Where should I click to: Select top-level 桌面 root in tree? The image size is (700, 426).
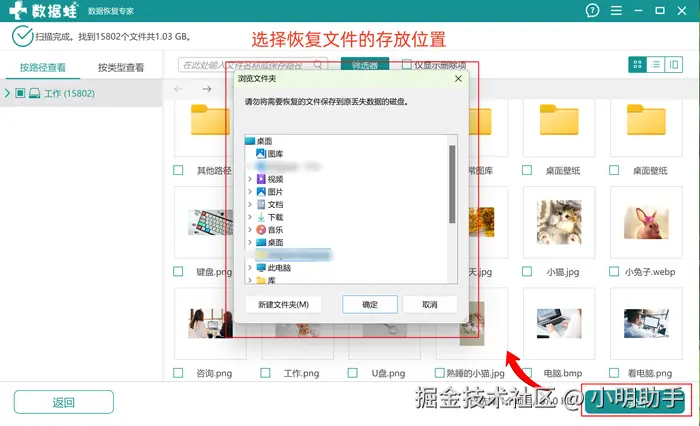coord(258,141)
